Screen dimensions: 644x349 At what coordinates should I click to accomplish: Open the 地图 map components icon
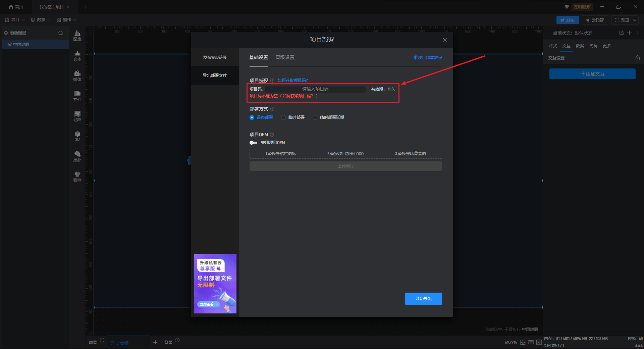tap(77, 116)
